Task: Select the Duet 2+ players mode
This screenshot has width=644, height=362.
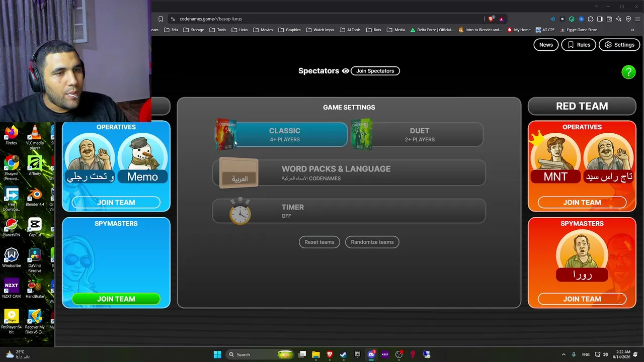Action: tap(420, 134)
